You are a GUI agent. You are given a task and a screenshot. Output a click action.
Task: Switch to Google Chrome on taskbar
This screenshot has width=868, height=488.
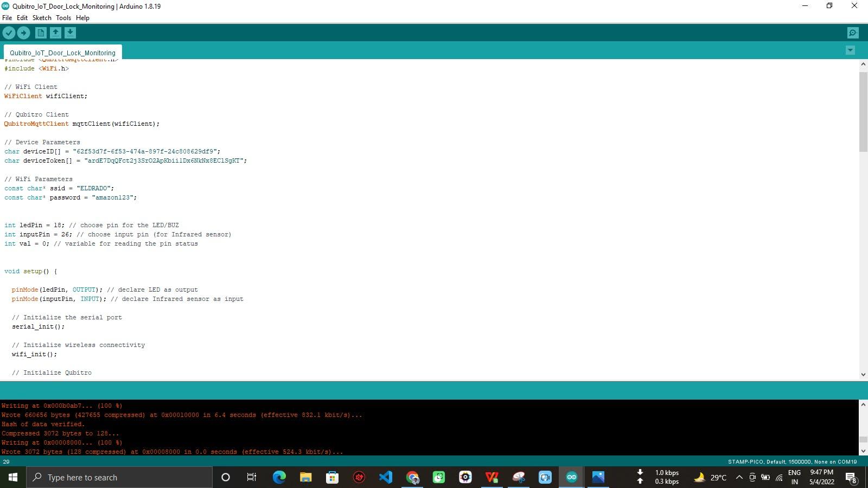click(412, 477)
